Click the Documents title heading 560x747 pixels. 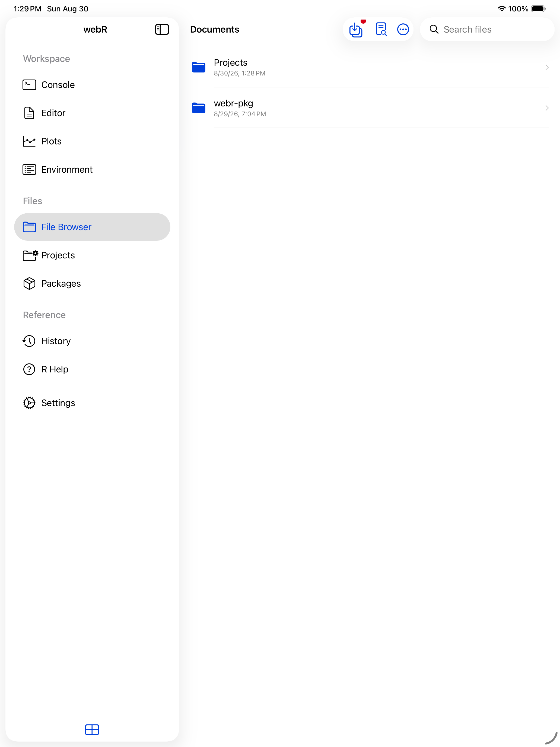coord(214,29)
